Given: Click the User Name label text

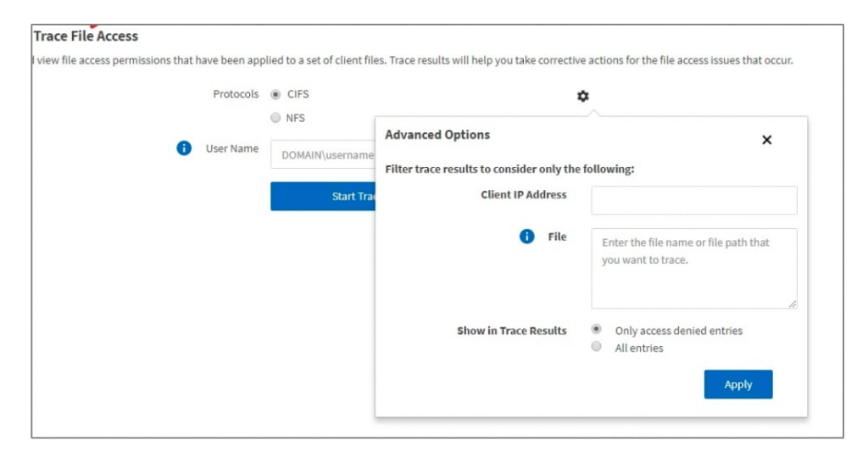Looking at the screenshot, I should click(x=231, y=148).
